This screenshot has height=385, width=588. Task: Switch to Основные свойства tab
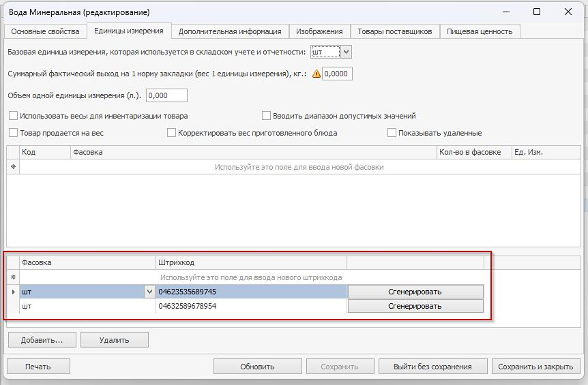click(x=46, y=31)
